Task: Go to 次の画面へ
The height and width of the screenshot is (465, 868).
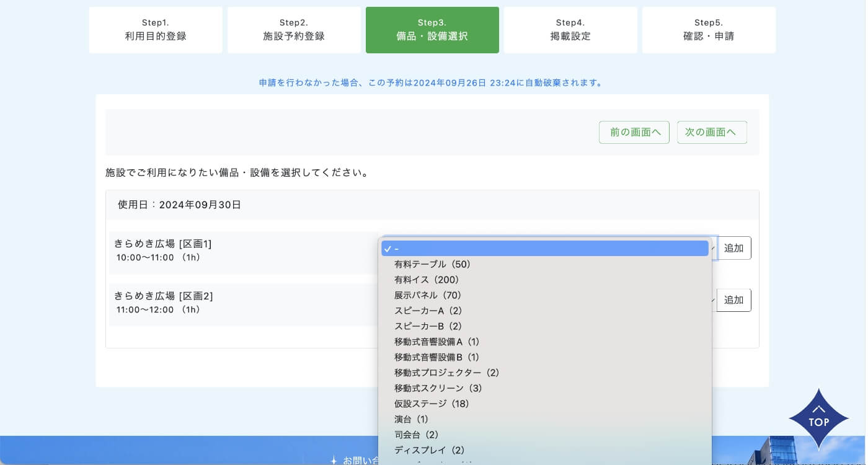Action: click(x=711, y=132)
